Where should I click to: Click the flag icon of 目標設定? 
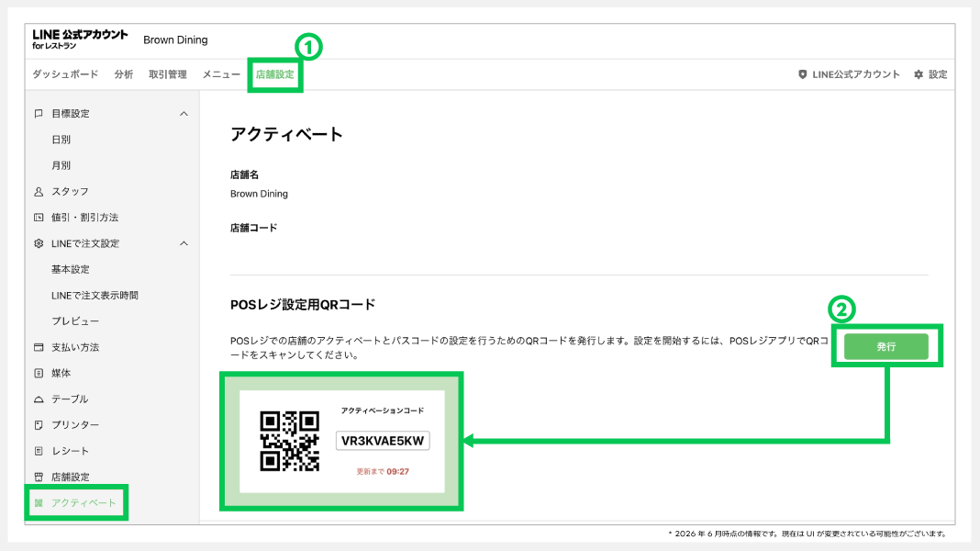(x=39, y=114)
